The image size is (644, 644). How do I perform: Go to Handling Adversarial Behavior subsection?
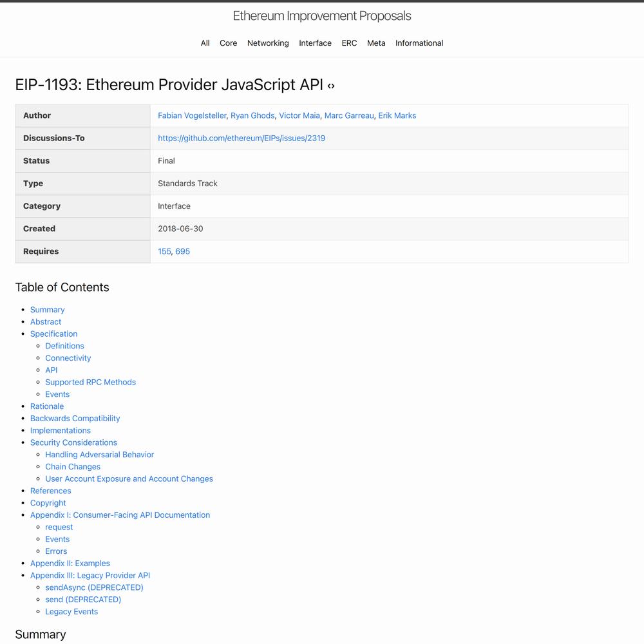[99, 455]
